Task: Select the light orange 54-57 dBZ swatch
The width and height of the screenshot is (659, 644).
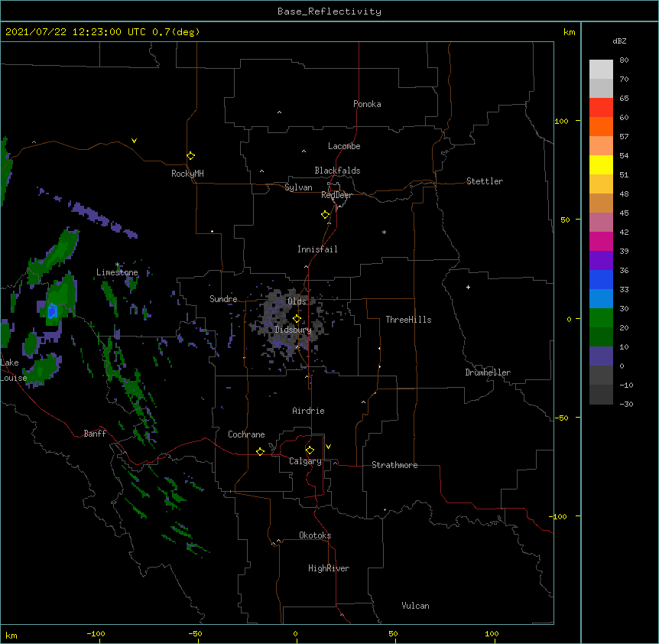Action: 601,145
